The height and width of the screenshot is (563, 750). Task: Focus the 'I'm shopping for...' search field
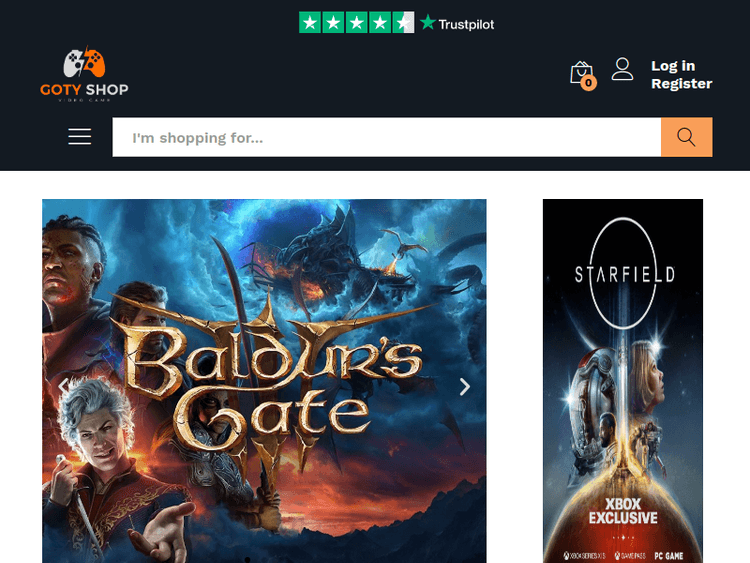tap(386, 137)
